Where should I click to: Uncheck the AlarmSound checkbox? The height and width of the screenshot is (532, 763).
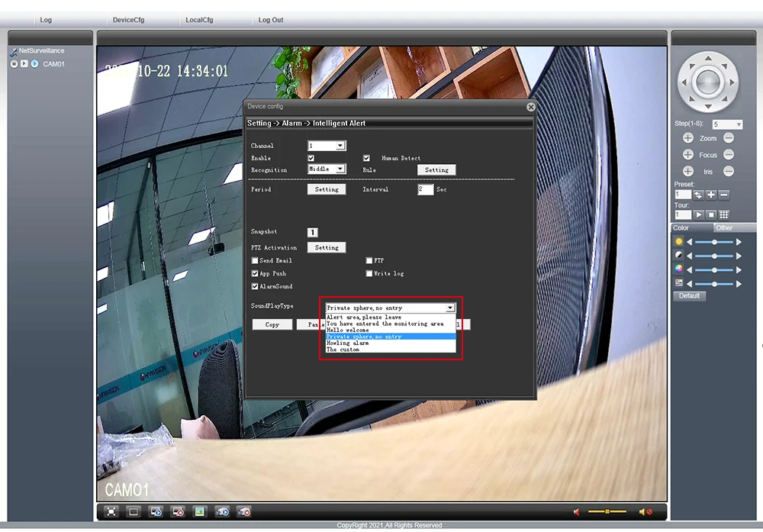pyautogui.click(x=255, y=287)
